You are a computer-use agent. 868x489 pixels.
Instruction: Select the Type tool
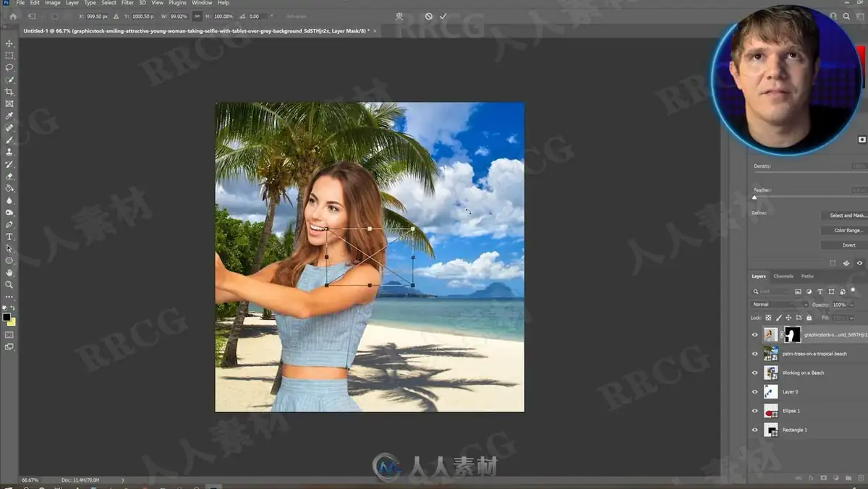9,237
